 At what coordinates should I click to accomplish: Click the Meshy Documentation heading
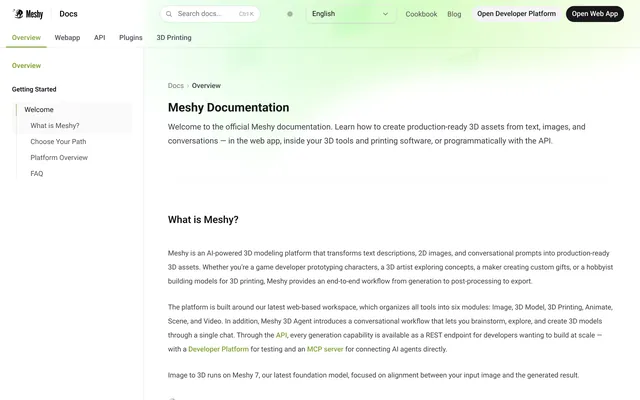coord(229,107)
